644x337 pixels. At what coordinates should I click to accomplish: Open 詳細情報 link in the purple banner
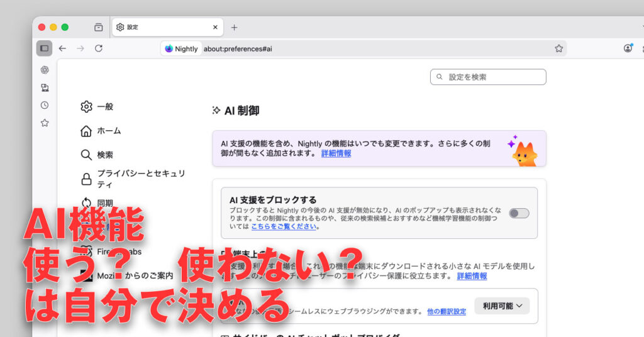336,153
